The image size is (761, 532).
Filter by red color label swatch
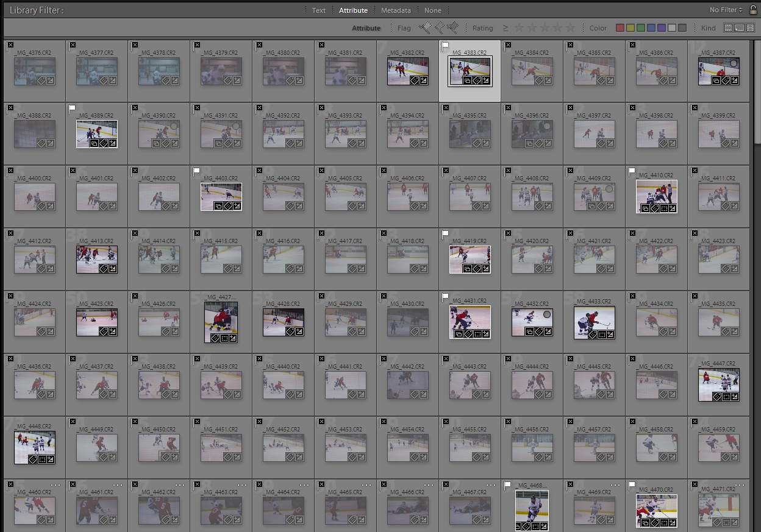coord(620,28)
